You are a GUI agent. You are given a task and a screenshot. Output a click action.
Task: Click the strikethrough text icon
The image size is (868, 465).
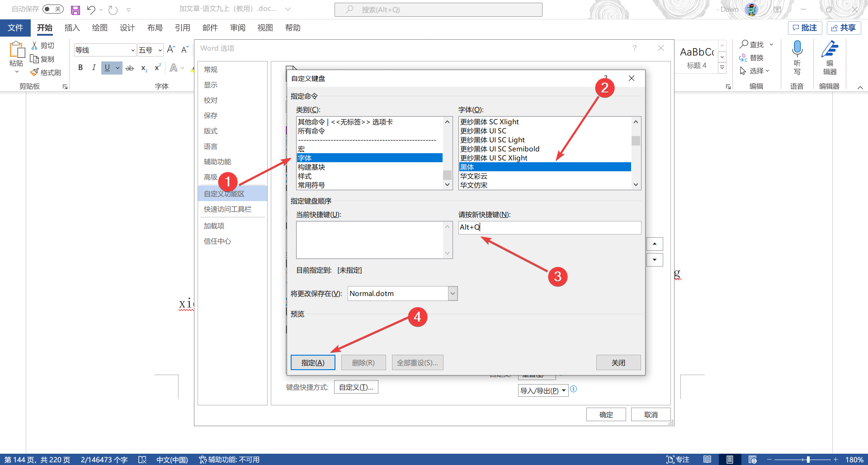[x=130, y=68]
